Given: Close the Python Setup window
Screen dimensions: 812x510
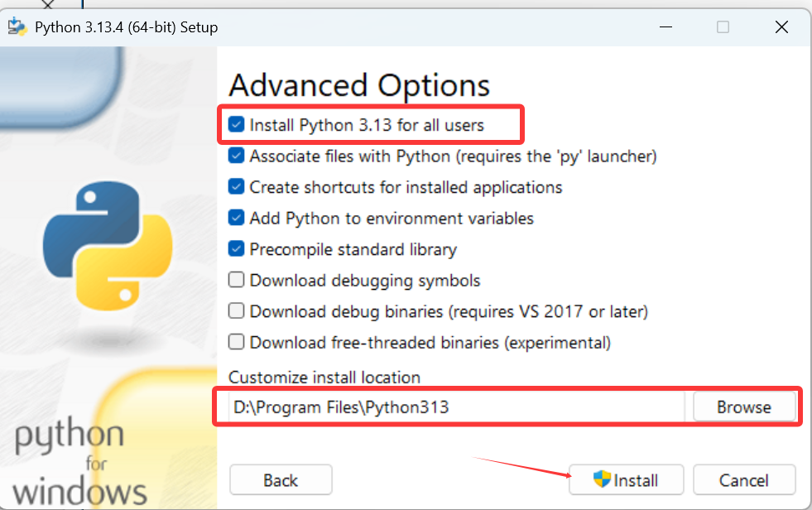Looking at the screenshot, I should pyautogui.click(x=781, y=27).
